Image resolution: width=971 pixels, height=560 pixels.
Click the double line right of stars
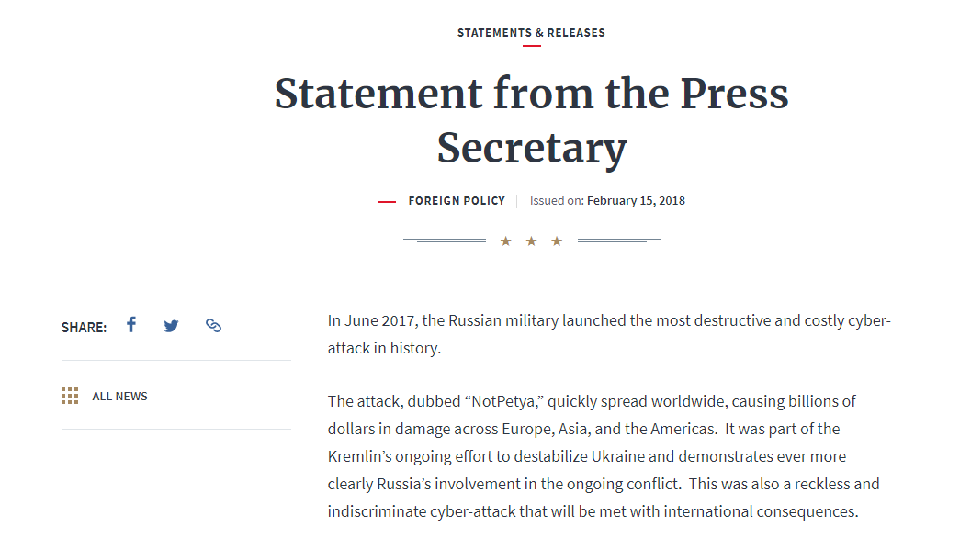618,241
